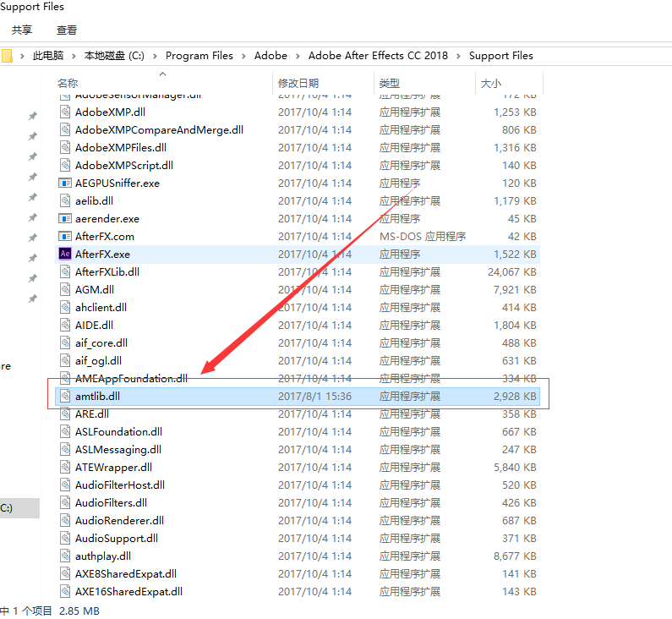The height and width of the screenshot is (619, 672).
Task: Navigate to 此电脑 in the address bar
Action: pyautogui.click(x=48, y=56)
